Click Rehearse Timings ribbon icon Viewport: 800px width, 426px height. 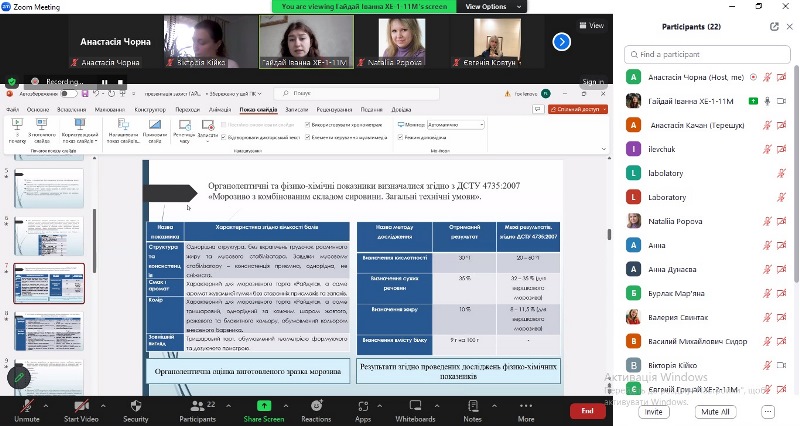[x=184, y=126]
